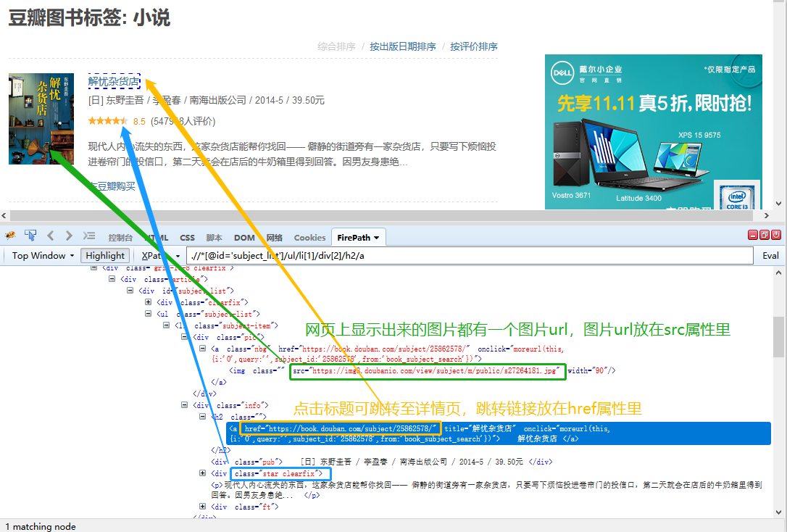Open the Top Window dropdown
This screenshot has width=787, height=532.
coord(43,255)
